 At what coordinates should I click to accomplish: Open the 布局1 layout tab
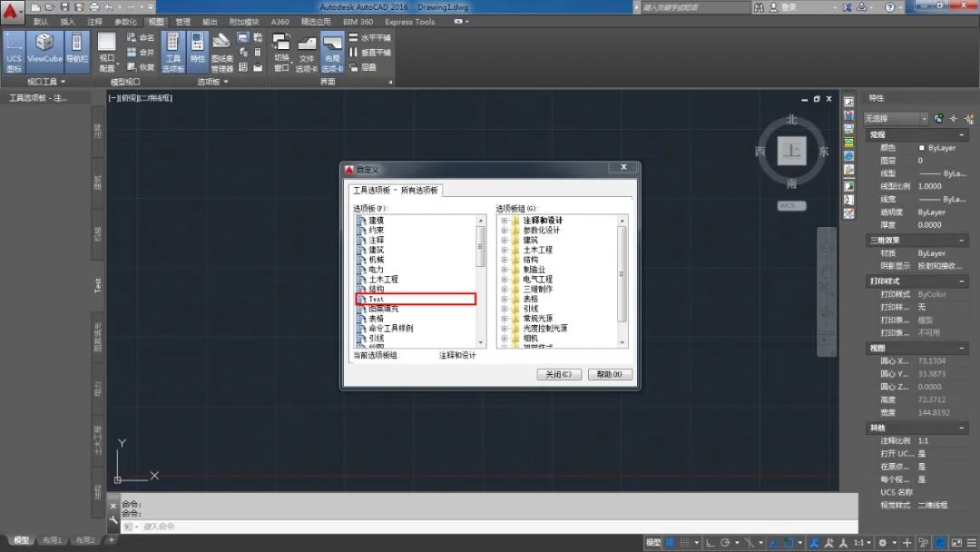click(x=53, y=541)
